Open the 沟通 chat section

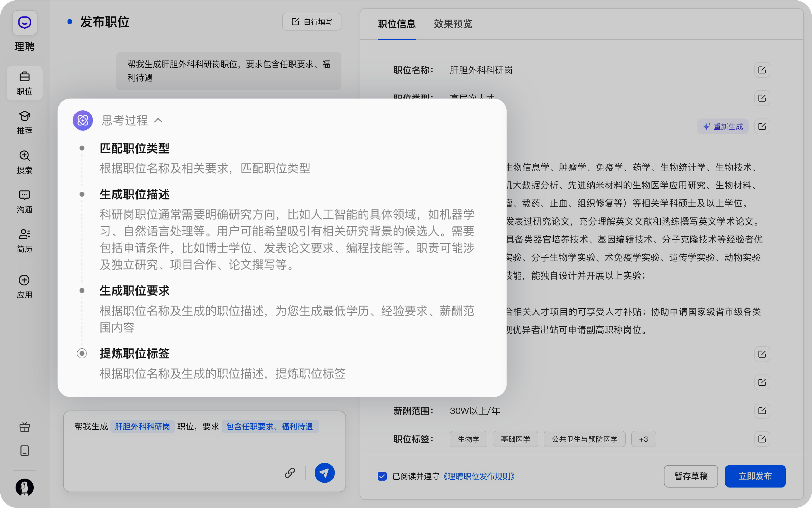click(24, 201)
